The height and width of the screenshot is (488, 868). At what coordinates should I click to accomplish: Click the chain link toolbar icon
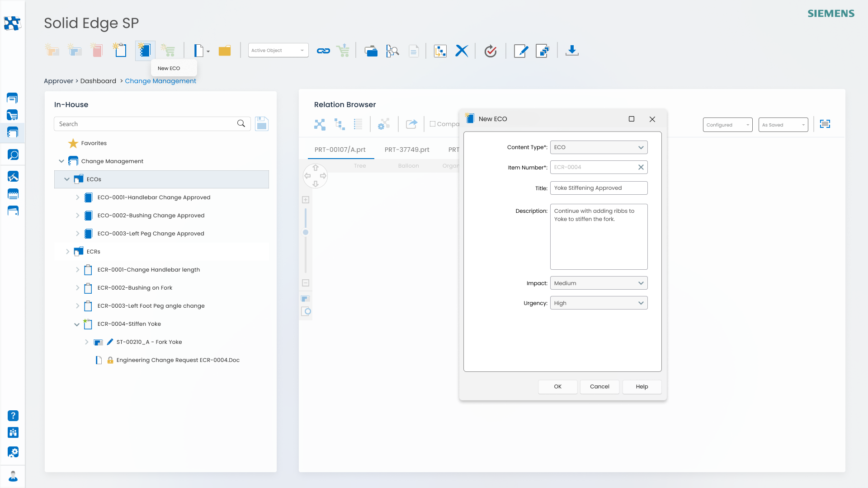point(323,51)
